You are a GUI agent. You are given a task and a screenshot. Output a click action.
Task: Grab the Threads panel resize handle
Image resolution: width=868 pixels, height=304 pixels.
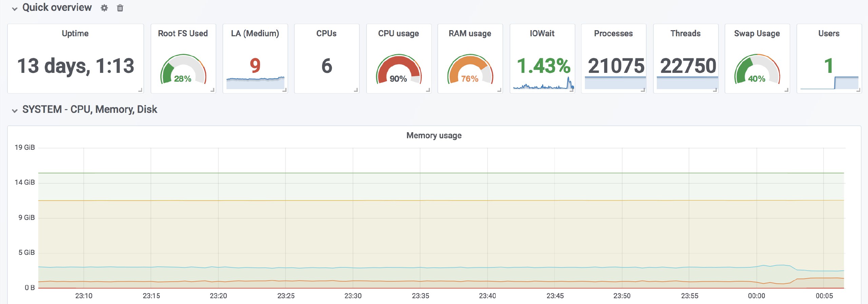coord(715,90)
